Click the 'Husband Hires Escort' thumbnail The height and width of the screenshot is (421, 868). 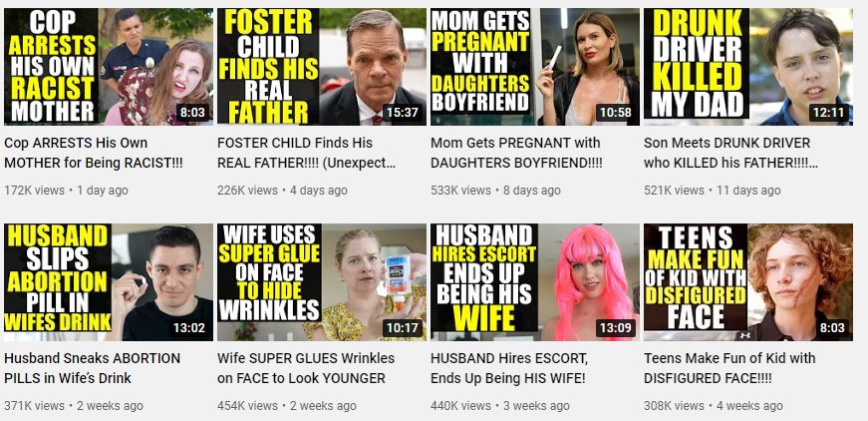click(535, 282)
